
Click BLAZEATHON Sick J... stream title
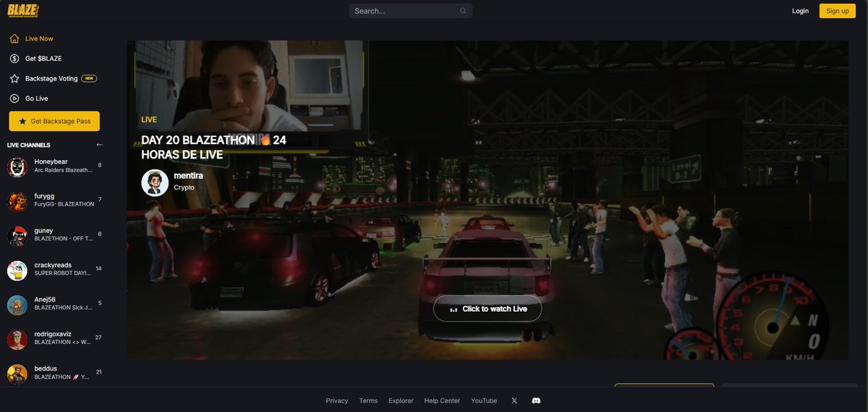pyautogui.click(x=64, y=308)
